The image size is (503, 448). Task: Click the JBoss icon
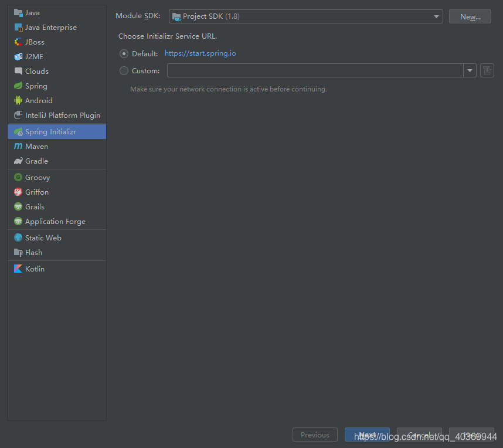(18, 42)
